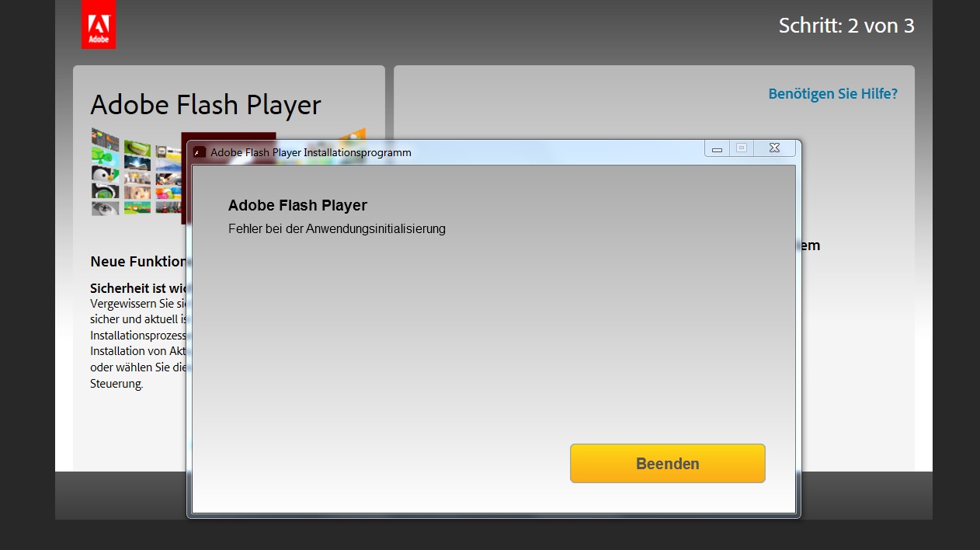This screenshot has height=550, width=980.
Task: Click the bold Adobe Flash Player dialog heading
Action: 297,206
